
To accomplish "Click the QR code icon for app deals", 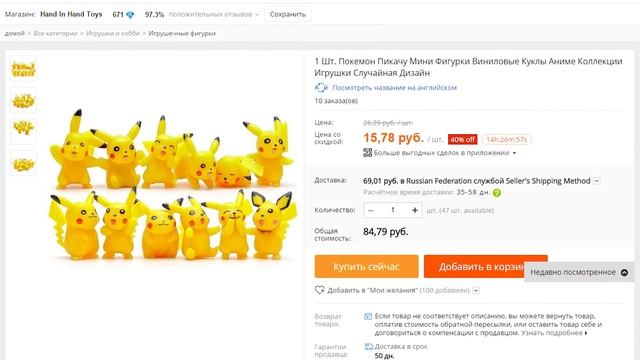I will coord(367,153).
